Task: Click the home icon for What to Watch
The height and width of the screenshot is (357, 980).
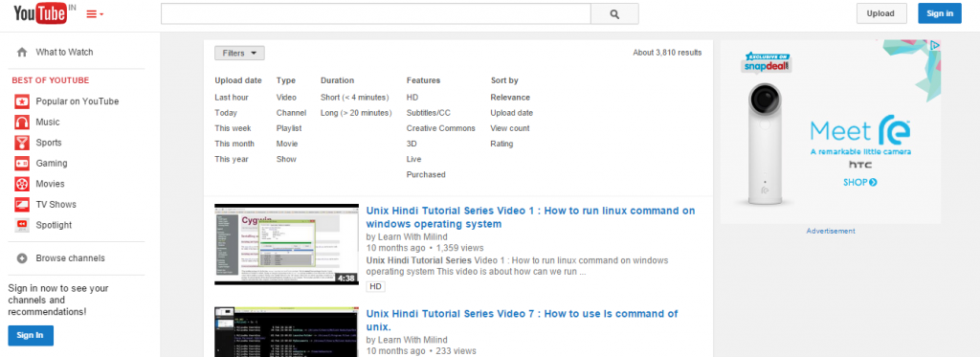Action: tap(22, 52)
